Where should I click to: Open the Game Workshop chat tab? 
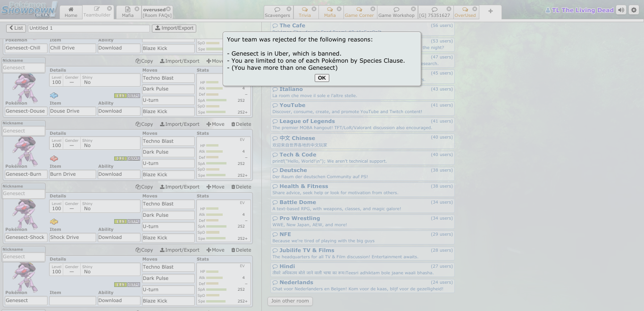click(x=397, y=12)
